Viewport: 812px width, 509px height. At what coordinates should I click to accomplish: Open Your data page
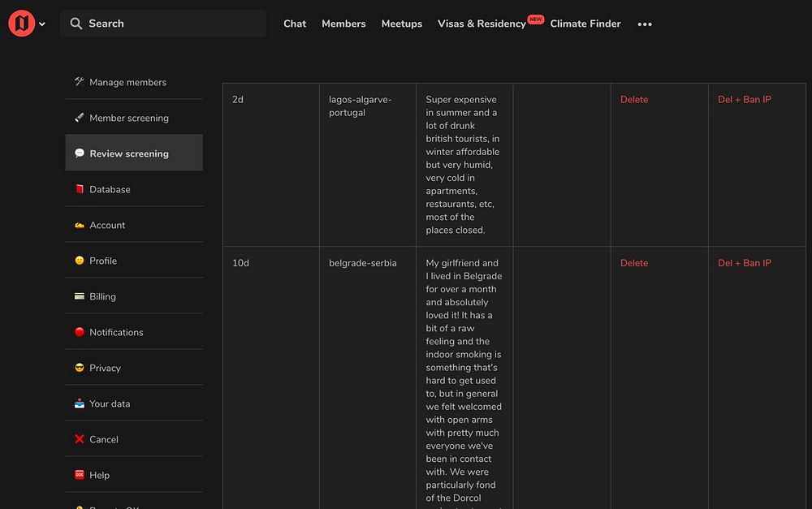pyautogui.click(x=134, y=403)
